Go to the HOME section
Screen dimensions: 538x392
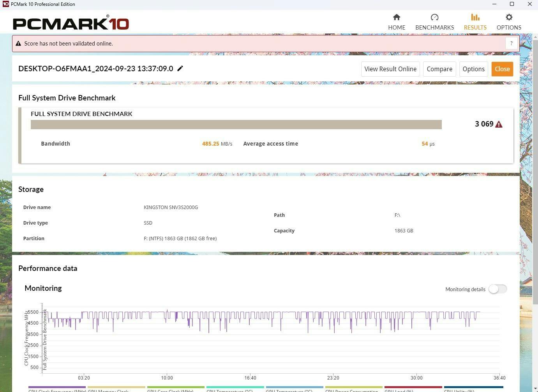click(397, 22)
